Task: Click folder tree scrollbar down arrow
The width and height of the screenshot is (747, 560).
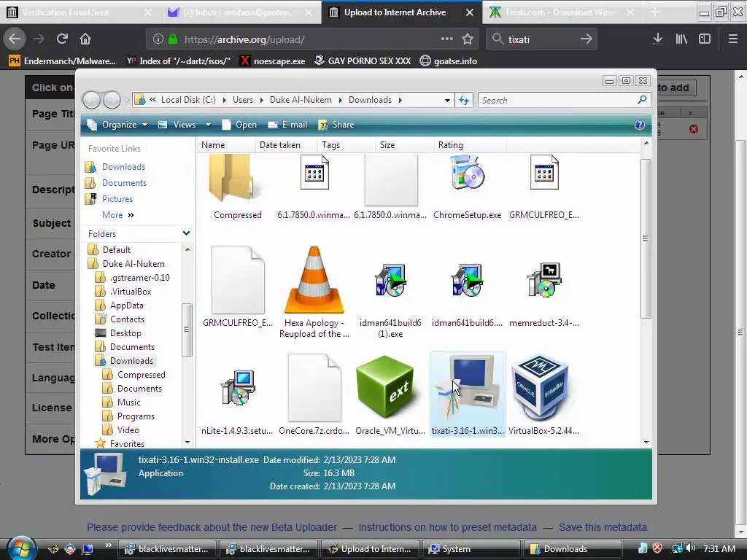Action: point(187,443)
